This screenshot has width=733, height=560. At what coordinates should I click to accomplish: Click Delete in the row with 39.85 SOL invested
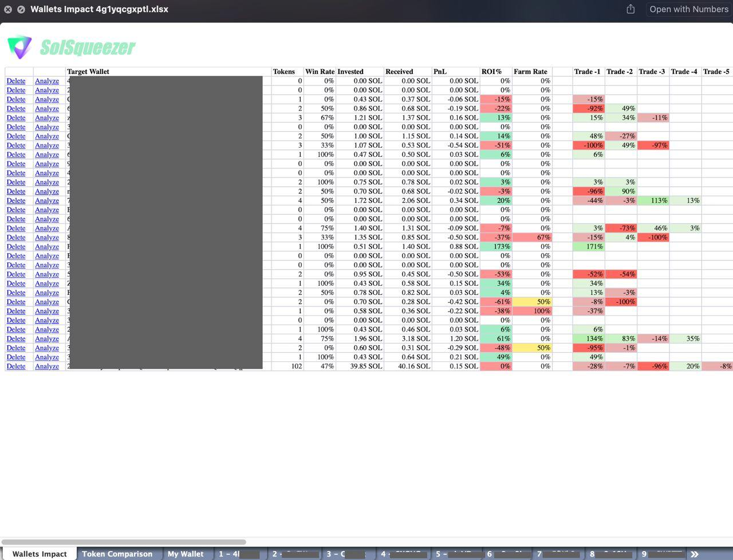point(16,366)
